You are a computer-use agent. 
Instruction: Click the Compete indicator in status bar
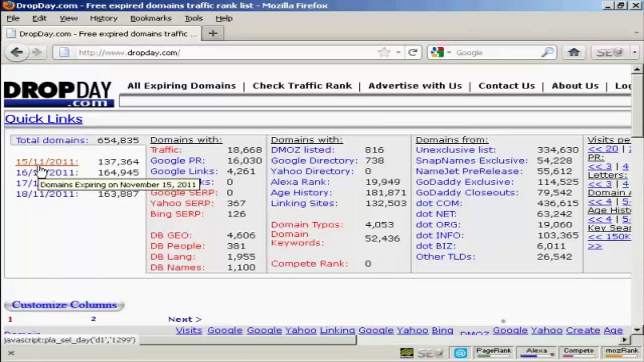tap(579, 352)
